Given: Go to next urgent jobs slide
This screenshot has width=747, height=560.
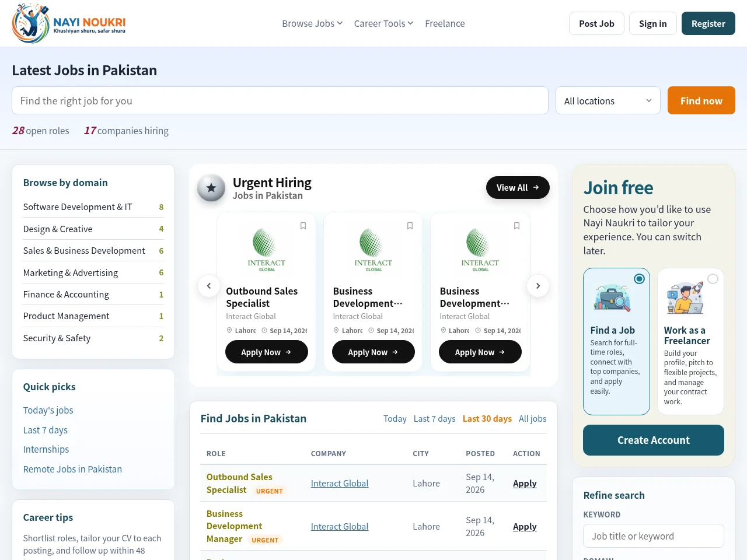Looking at the screenshot, I should point(538,286).
